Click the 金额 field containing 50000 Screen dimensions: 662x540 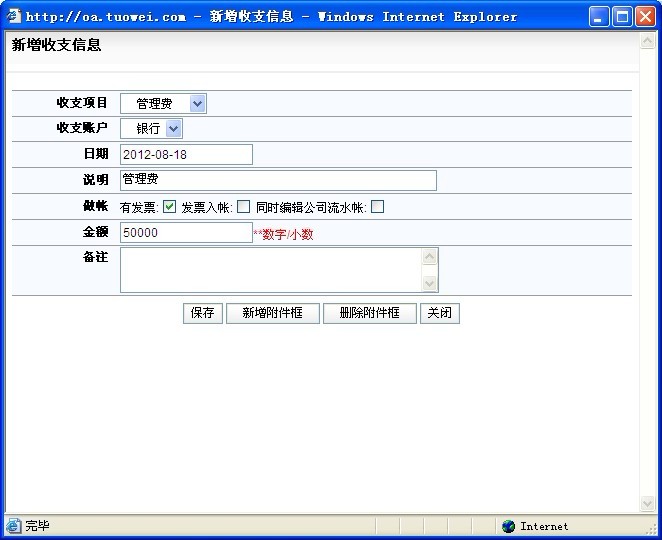[186, 232]
